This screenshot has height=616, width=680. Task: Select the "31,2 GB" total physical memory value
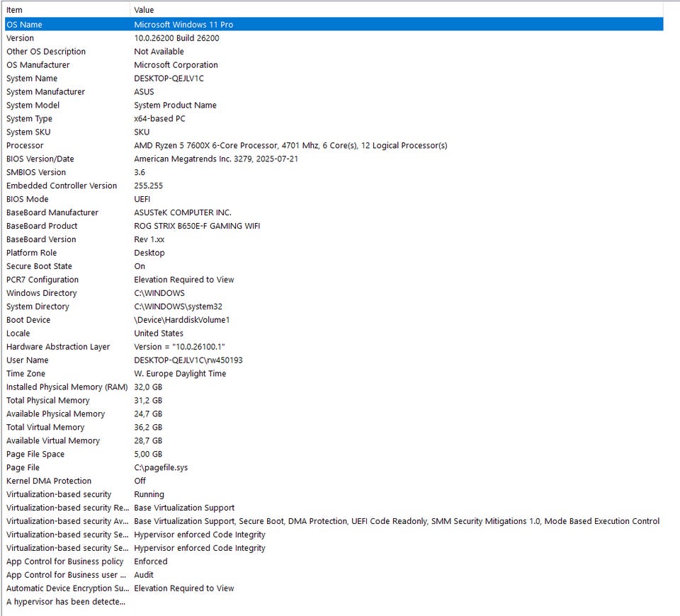tap(148, 401)
